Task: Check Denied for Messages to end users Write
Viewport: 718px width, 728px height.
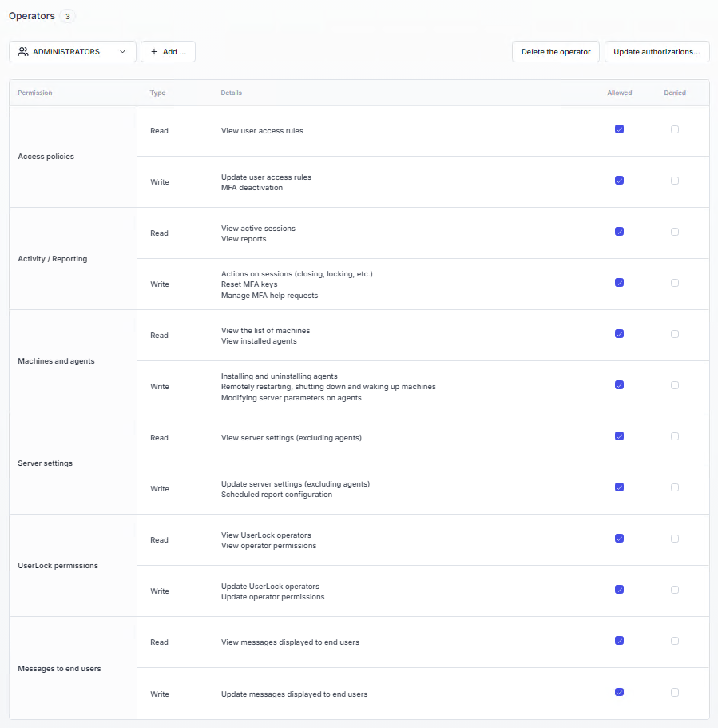Action: [x=675, y=692]
